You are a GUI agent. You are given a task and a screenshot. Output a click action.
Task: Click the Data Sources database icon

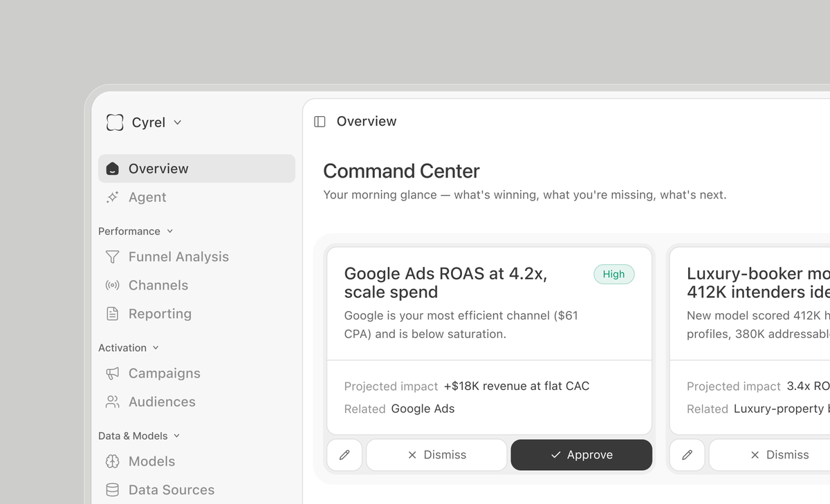[x=112, y=489]
